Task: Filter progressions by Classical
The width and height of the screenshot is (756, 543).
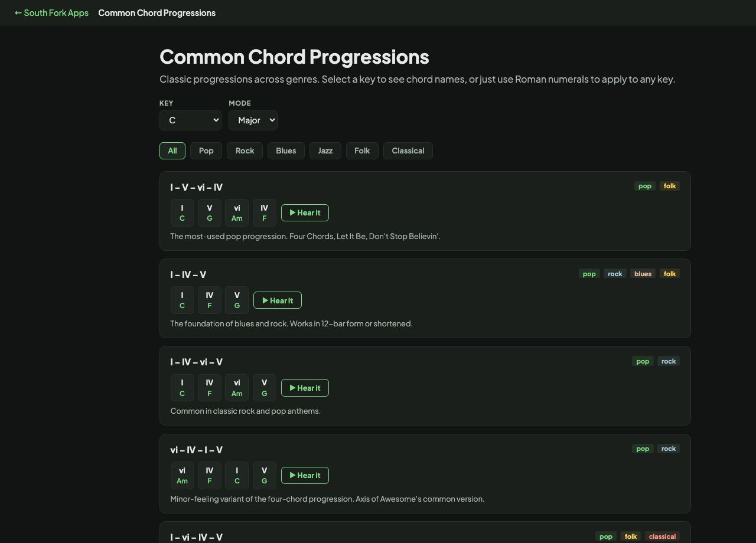Action: [408, 151]
